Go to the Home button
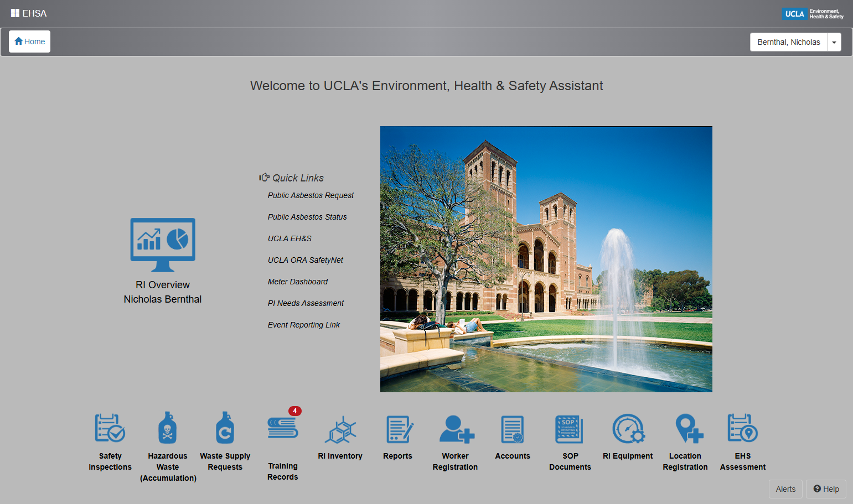853x504 pixels. pyautogui.click(x=30, y=41)
